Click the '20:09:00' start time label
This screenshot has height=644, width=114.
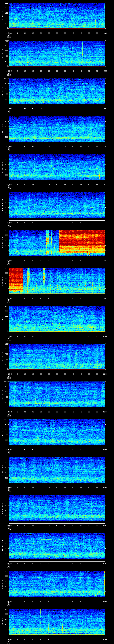pos(9,336)
